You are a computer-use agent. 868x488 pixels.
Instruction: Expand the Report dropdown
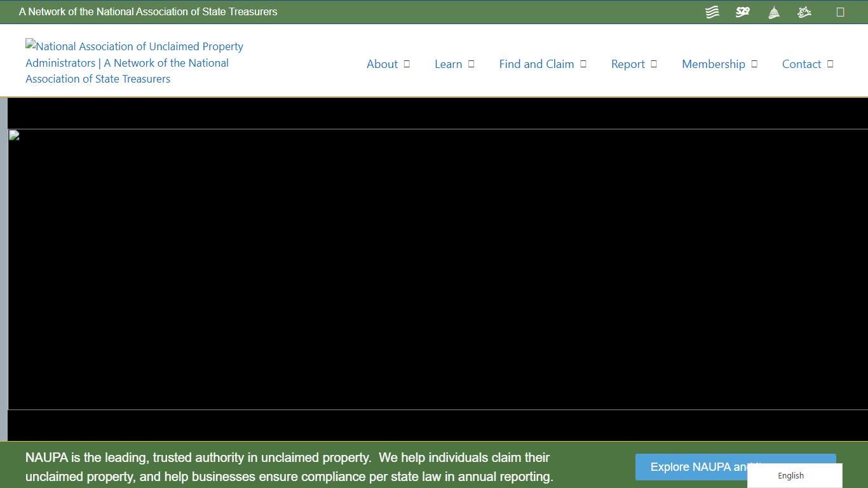pyautogui.click(x=653, y=64)
